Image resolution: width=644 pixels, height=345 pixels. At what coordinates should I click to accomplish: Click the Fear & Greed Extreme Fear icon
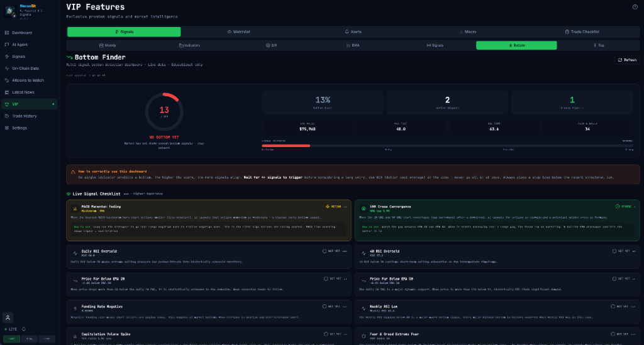pos(364,336)
